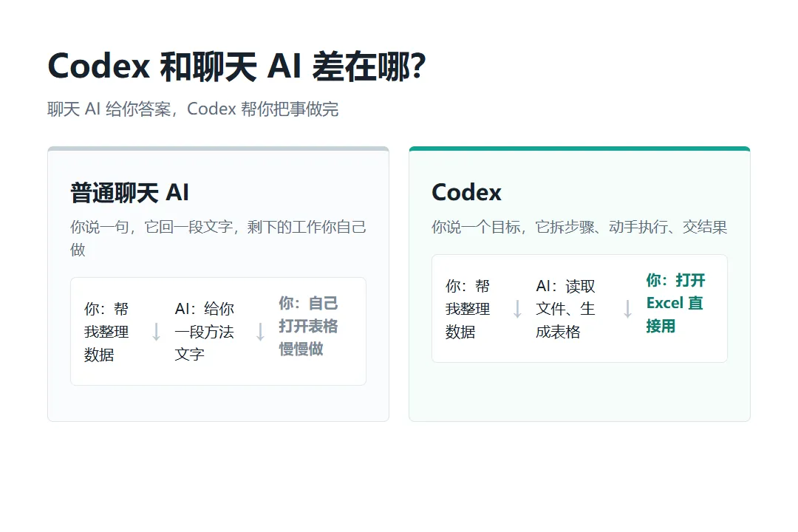Select the "普通聊天 AI" card title

coord(130,193)
